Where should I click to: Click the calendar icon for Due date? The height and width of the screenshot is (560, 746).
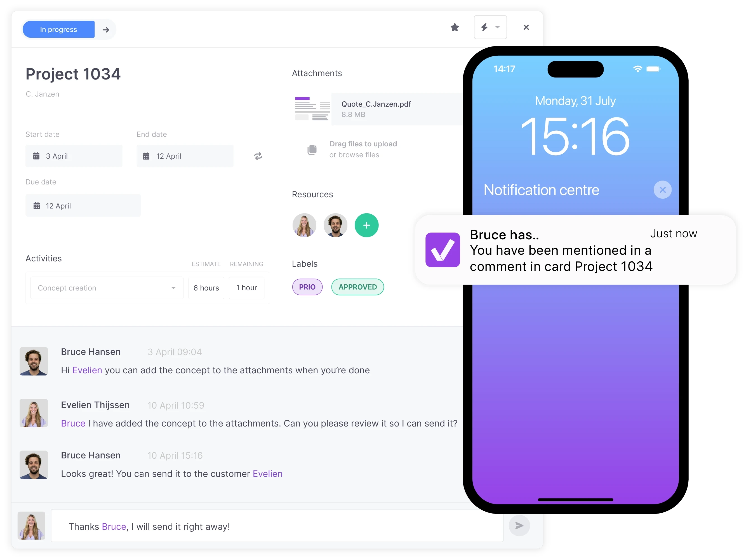click(36, 206)
